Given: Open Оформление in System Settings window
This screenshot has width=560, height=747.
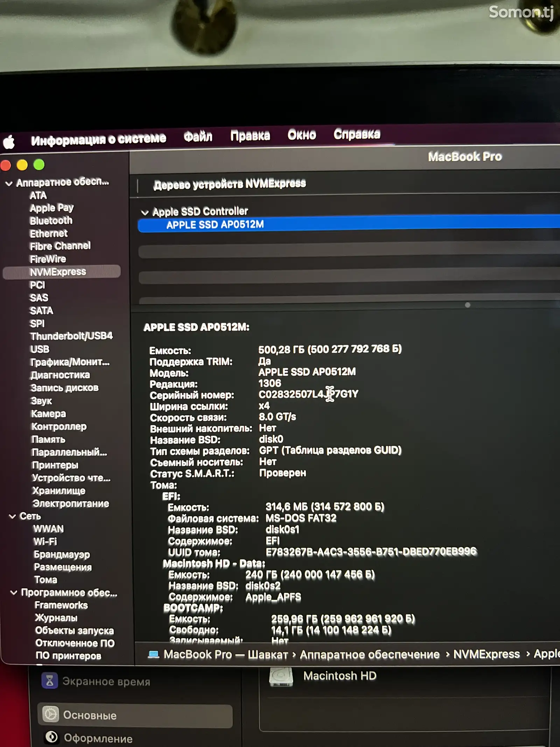Looking at the screenshot, I should pyautogui.click(x=98, y=738).
